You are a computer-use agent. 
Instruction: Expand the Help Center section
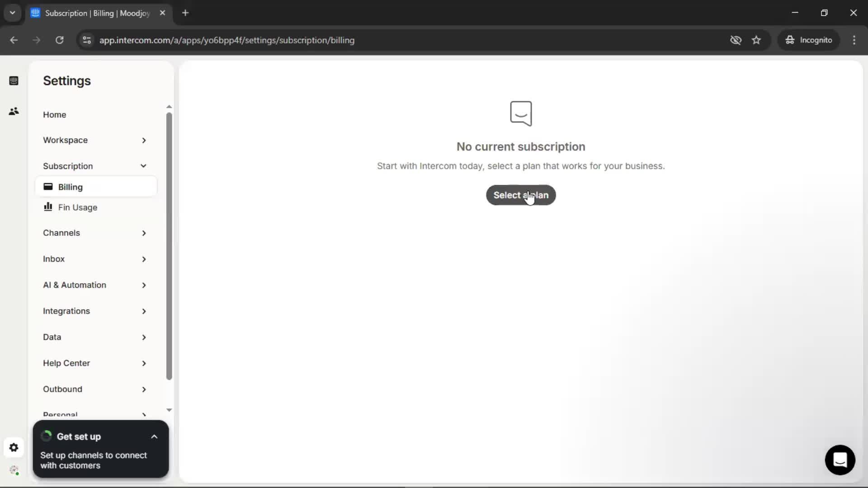click(94, 363)
